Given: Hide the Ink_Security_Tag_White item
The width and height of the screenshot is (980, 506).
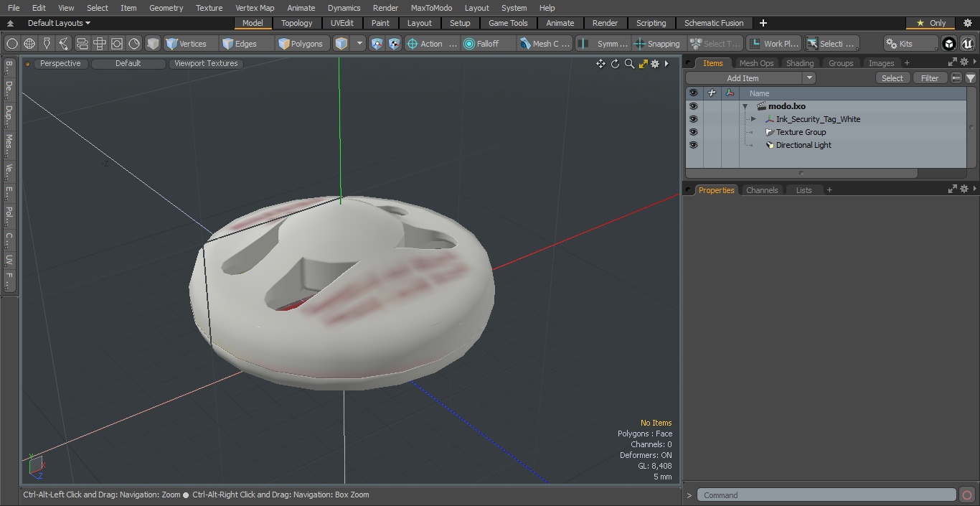Looking at the screenshot, I should (x=693, y=119).
